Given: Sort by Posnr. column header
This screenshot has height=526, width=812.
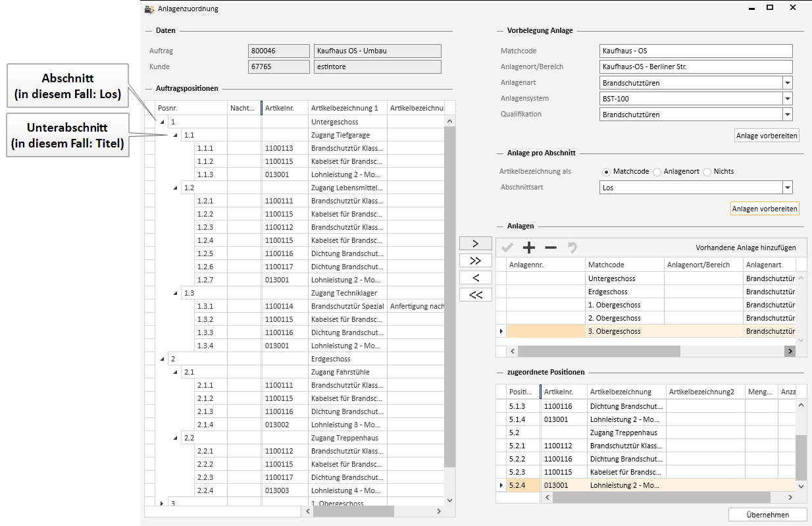Looking at the screenshot, I should [x=191, y=108].
